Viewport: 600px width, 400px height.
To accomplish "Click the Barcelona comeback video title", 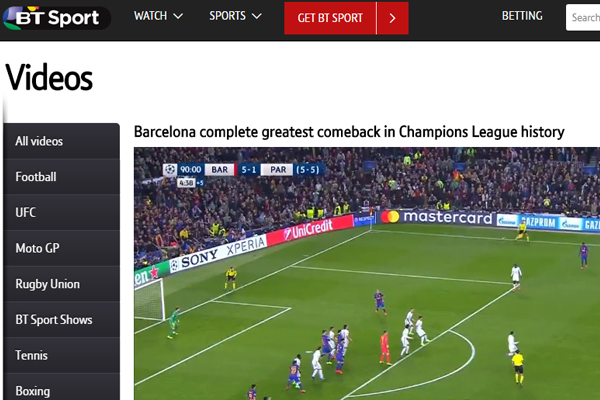I will [349, 132].
